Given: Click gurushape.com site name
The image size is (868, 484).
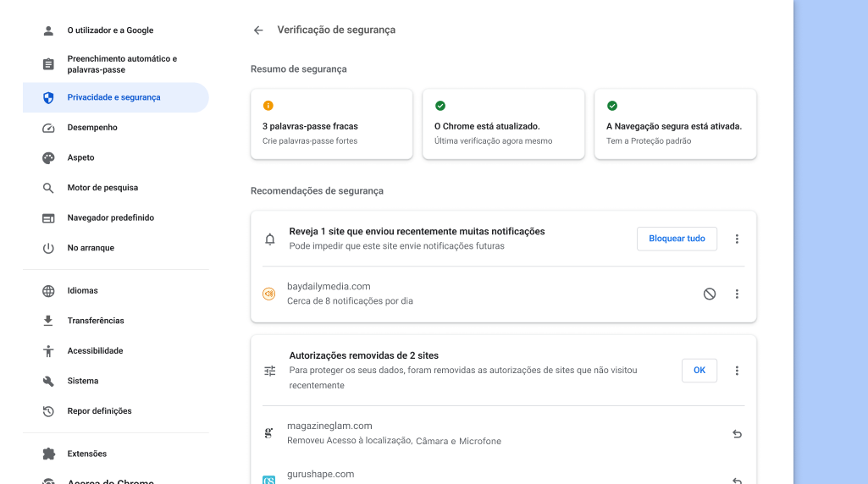Looking at the screenshot, I should click(320, 474).
